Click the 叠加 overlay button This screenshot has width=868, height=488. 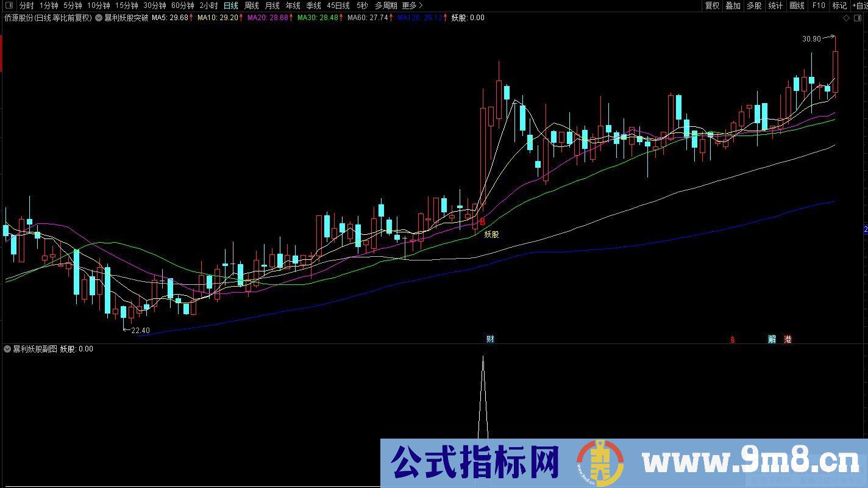point(733,5)
